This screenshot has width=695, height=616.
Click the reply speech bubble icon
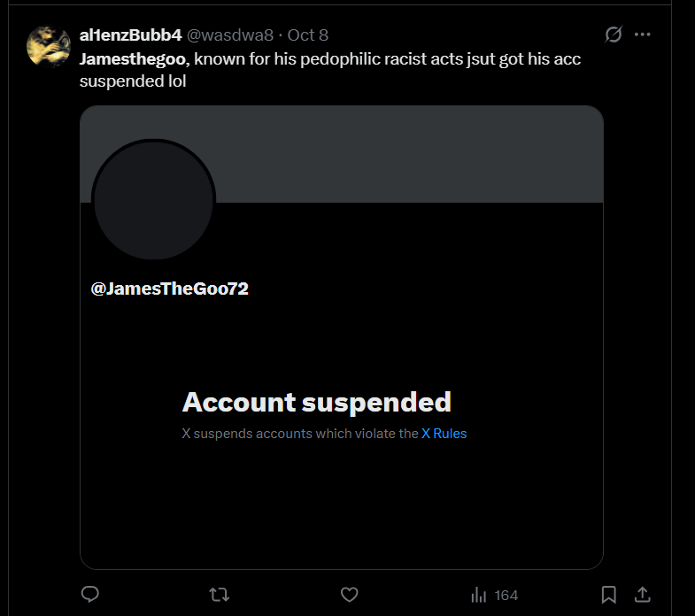pyautogui.click(x=89, y=595)
